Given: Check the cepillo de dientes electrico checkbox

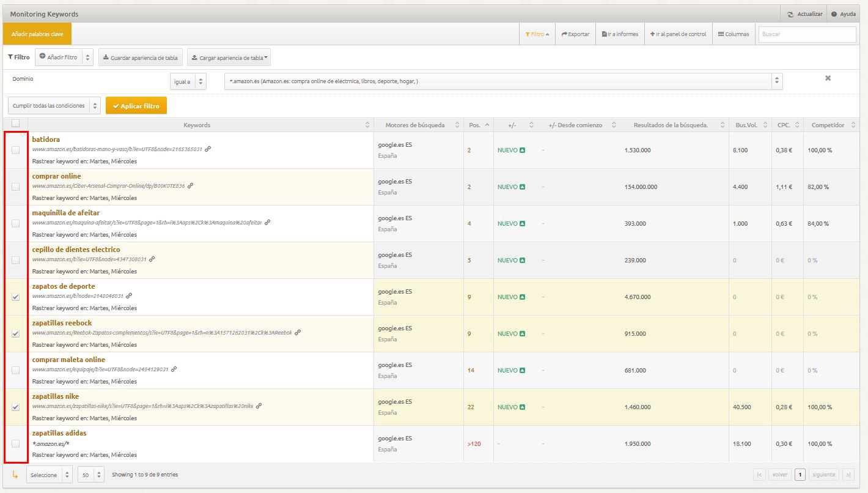Looking at the screenshot, I should pos(16,260).
